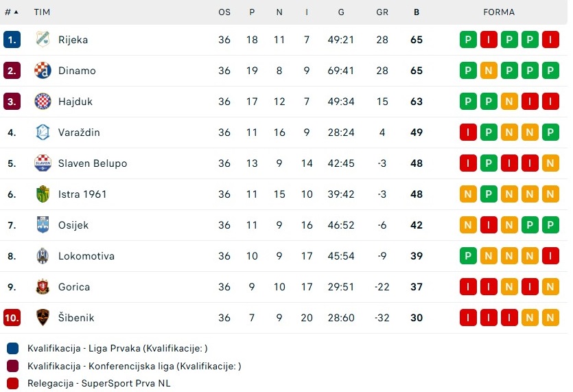The height and width of the screenshot is (392, 573).
Task: Open the Gorica club crest
Action: [43, 287]
